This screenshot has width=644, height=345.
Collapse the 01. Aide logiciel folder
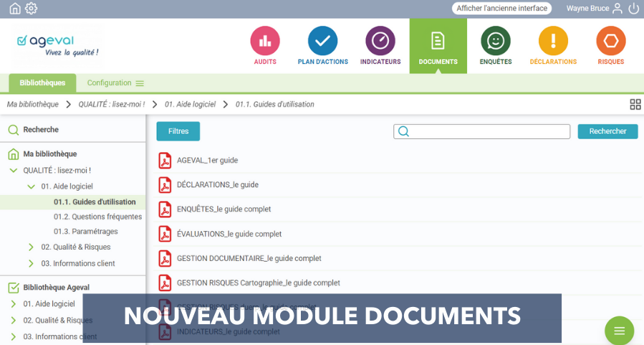tap(31, 186)
